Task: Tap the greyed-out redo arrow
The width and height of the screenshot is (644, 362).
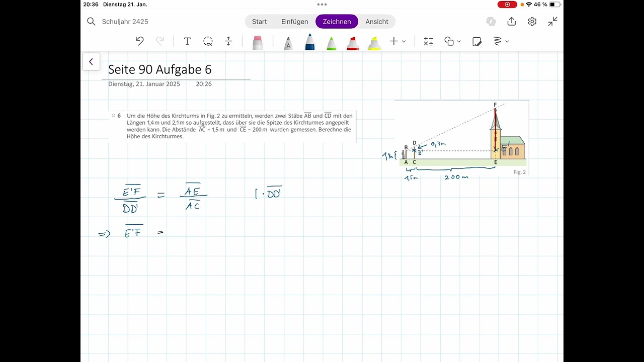Action: pos(160,41)
